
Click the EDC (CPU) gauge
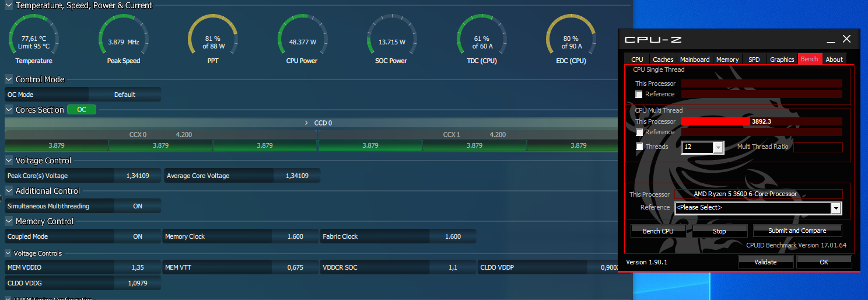click(571, 39)
